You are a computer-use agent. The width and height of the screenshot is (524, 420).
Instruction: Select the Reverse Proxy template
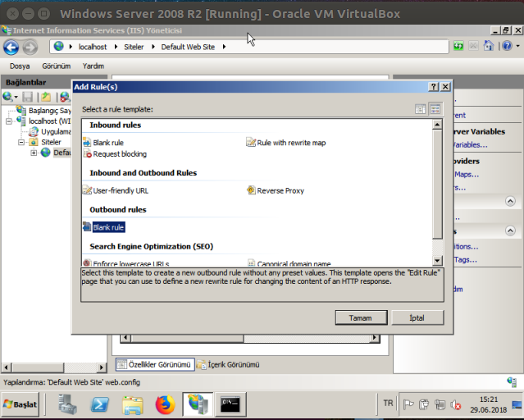click(276, 190)
